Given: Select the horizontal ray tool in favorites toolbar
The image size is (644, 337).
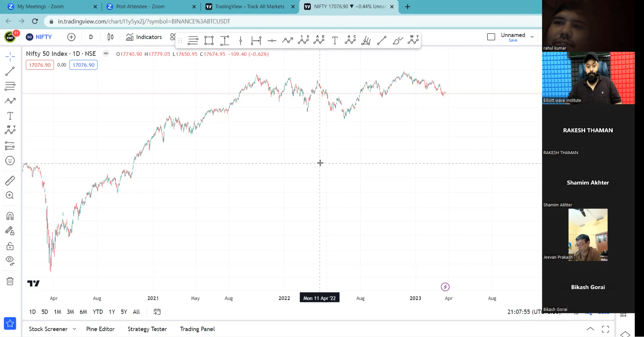Looking at the screenshot, I should click(272, 40).
